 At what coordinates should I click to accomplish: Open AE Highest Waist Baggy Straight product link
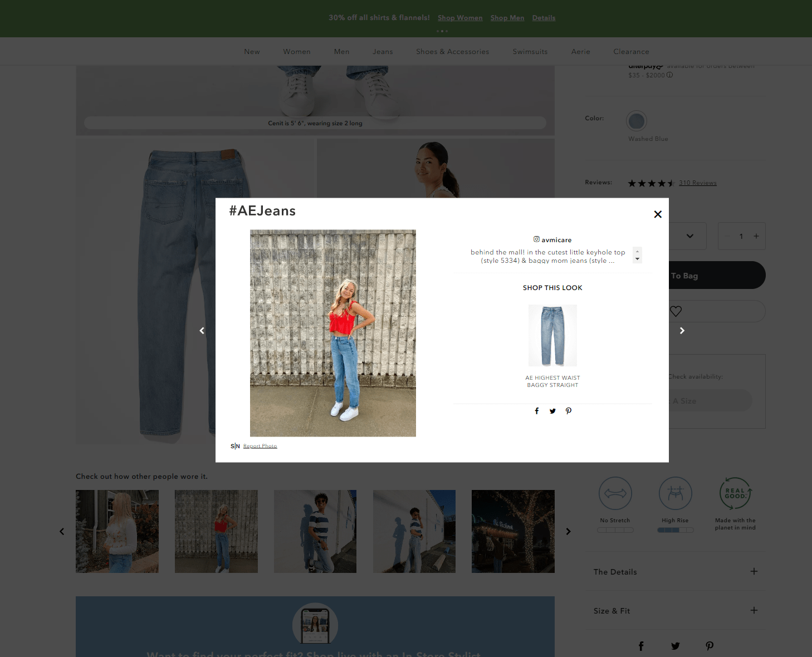[552, 381]
